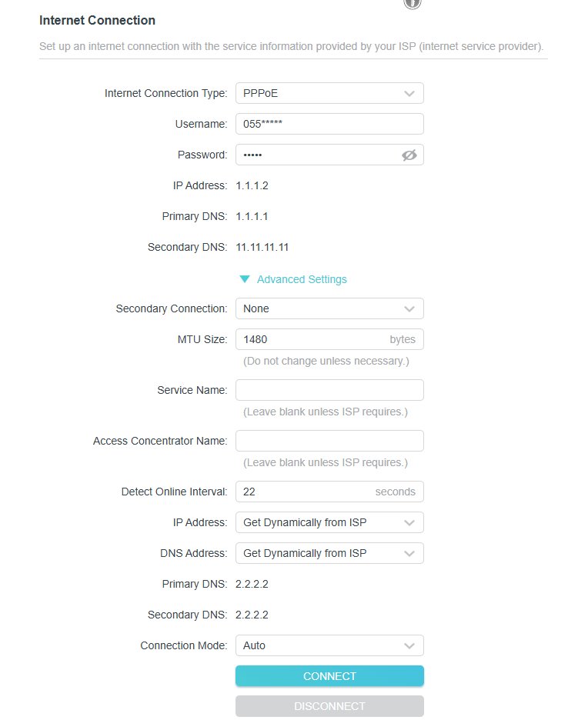Open Secondary Connection dropdown
The image size is (588, 720).
[x=329, y=308]
